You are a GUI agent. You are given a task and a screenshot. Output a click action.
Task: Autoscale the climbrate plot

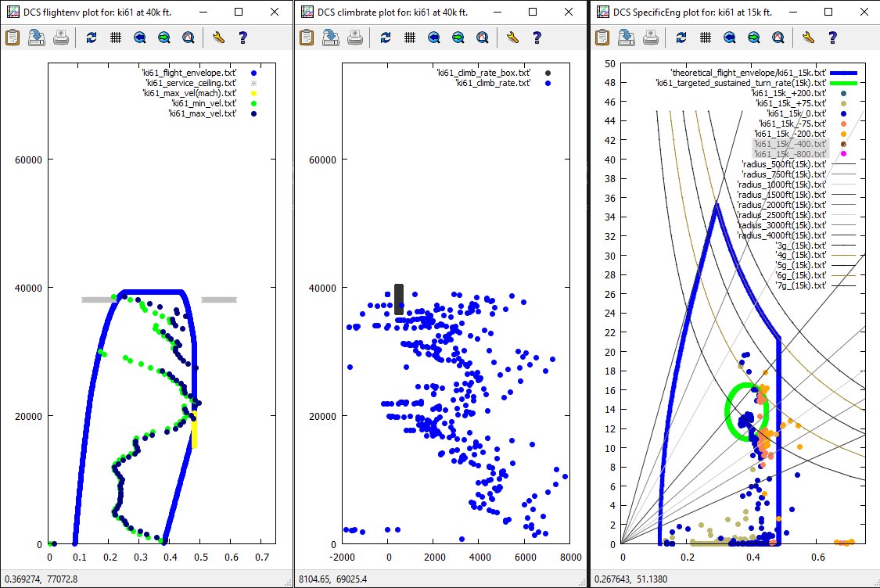tap(483, 38)
